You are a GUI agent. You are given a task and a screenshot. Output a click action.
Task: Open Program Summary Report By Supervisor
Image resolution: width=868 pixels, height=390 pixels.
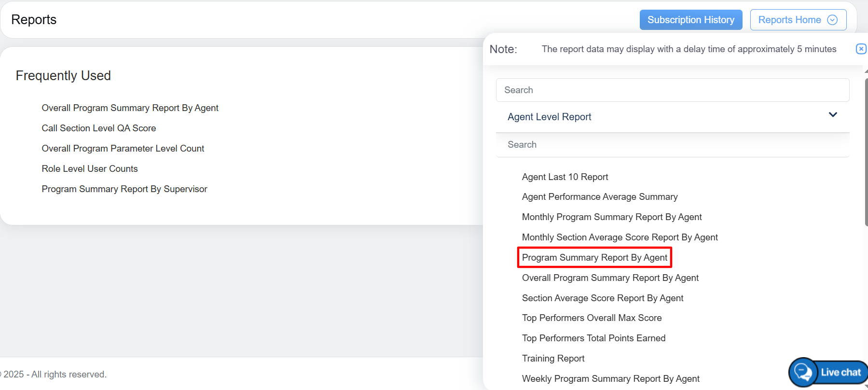124,189
